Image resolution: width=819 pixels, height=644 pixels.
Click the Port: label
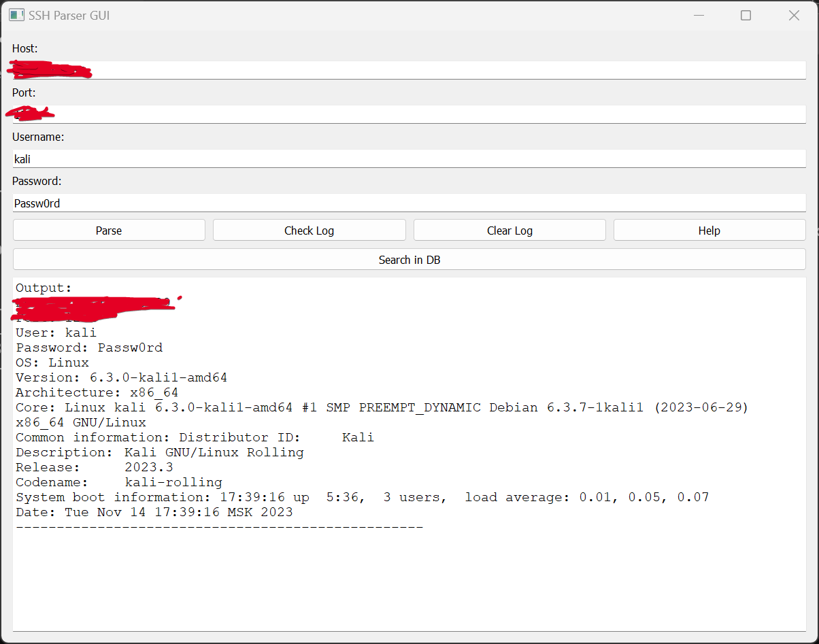(x=23, y=92)
